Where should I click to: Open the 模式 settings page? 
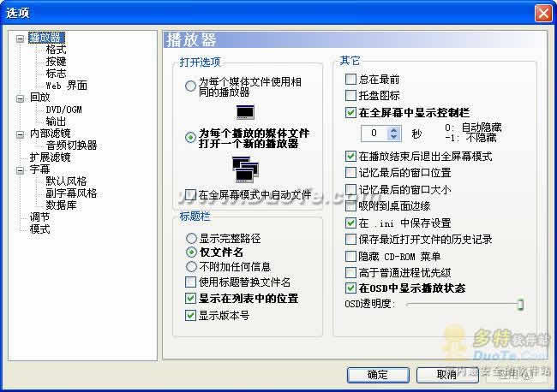point(39,229)
